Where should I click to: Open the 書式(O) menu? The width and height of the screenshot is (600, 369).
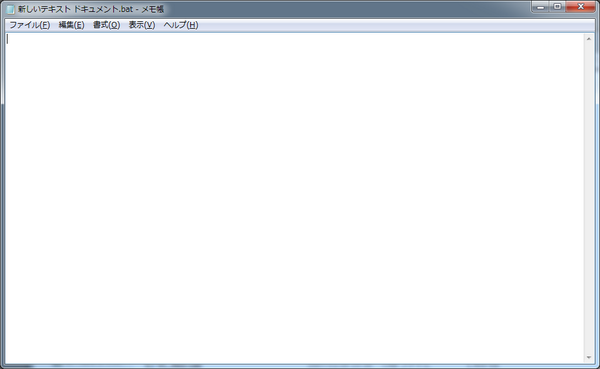[x=106, y=25]
